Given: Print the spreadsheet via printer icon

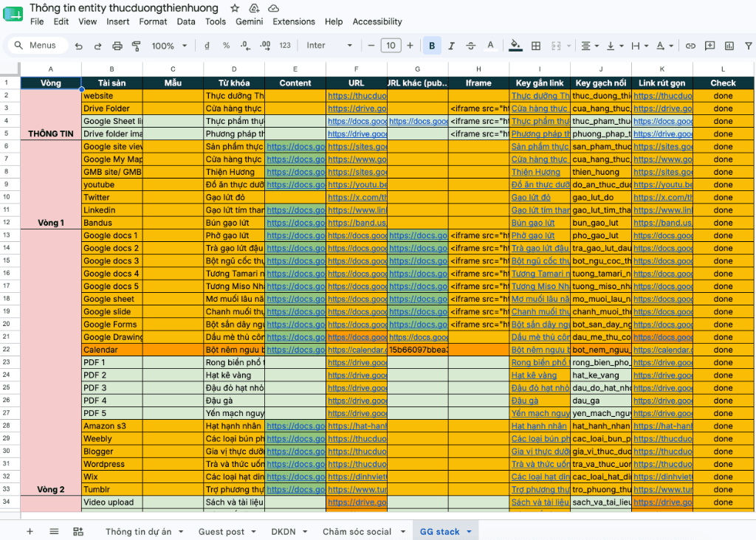Looking at the screenshot, I should click(117, 46).
